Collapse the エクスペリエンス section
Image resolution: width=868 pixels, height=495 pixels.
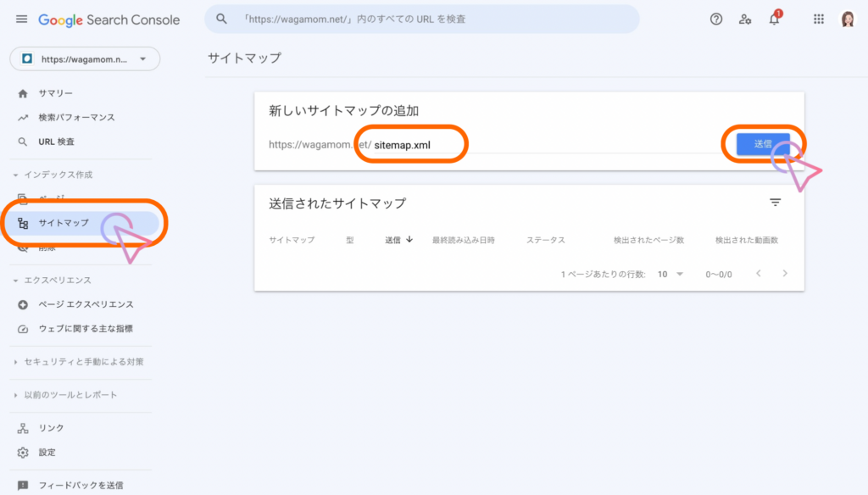coord(52,280)
